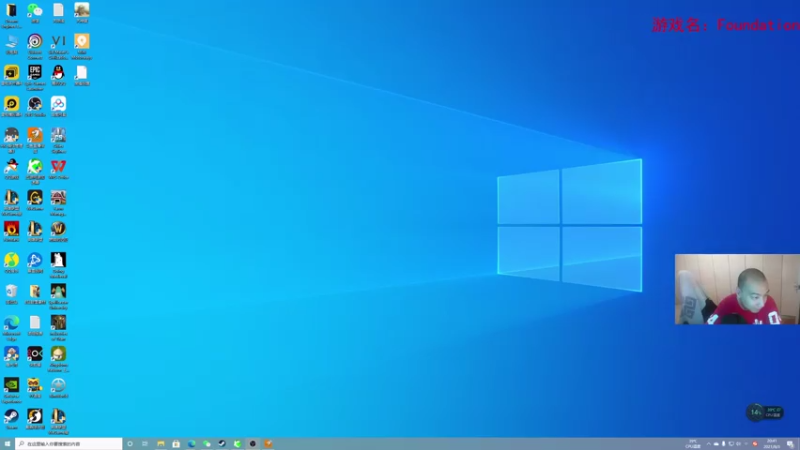Open the Steam desktop shortcut

coord(11,419)
